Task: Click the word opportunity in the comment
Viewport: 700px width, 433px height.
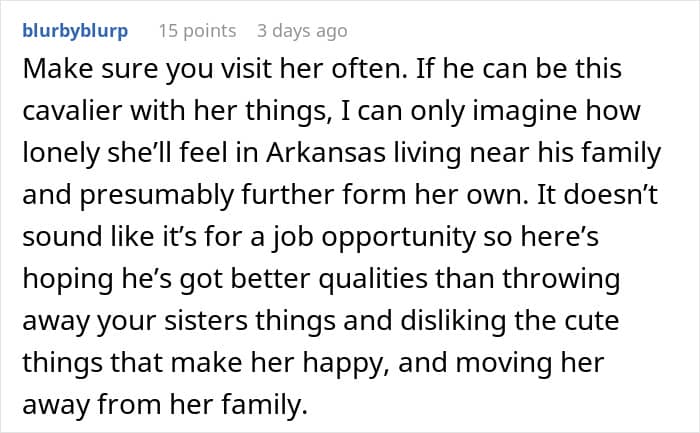Action: coord(398,238)
